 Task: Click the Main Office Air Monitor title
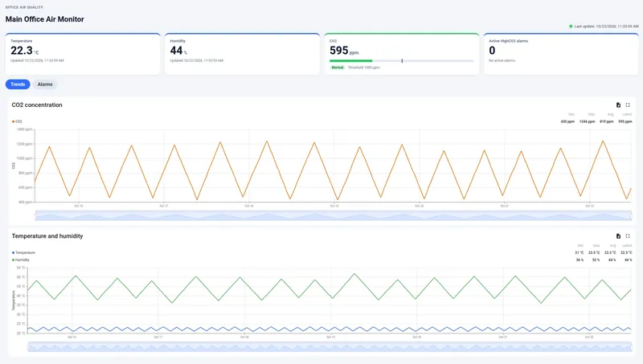[x=45, y=19]
